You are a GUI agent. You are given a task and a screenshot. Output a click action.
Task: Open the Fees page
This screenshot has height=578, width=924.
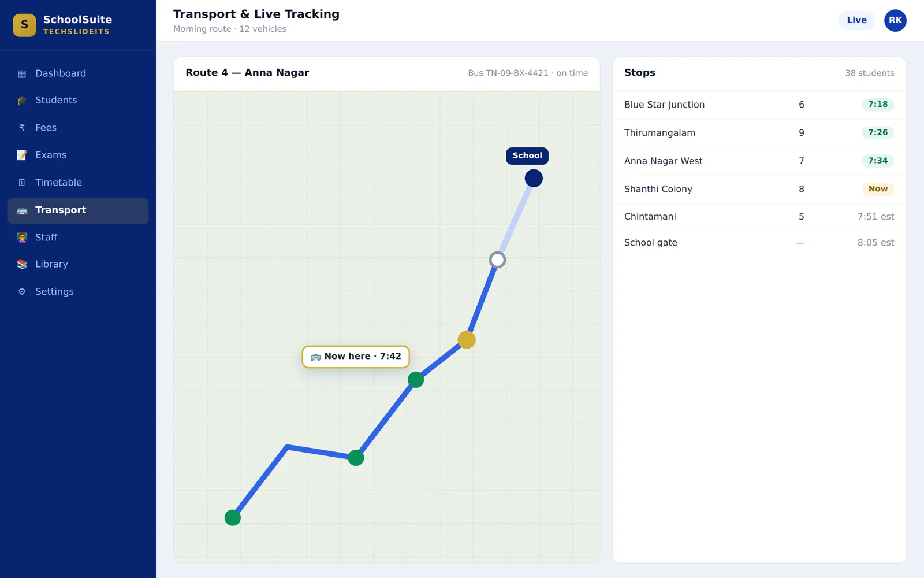pyautogui.click(x=78, y=128)
